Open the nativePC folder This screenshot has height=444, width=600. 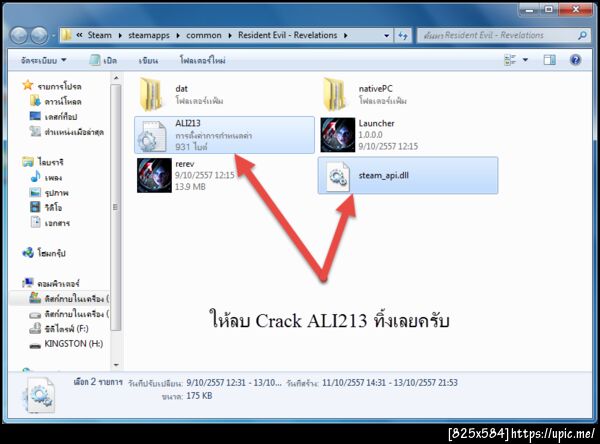pyautogui.click(x=364, y=95)
